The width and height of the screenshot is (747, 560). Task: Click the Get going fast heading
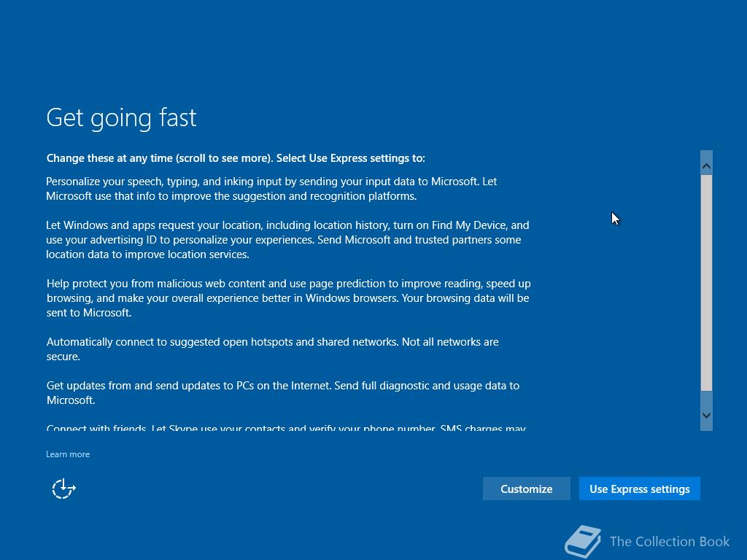tap(121, 117)
